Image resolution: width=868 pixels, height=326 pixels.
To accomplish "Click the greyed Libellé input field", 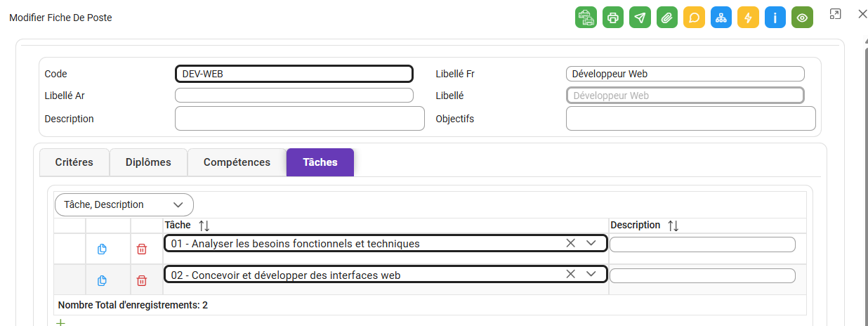I will point(685,96).
